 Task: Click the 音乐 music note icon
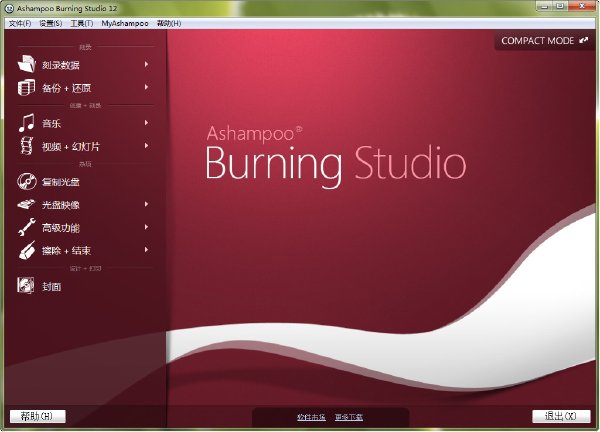tap(26, 123)
